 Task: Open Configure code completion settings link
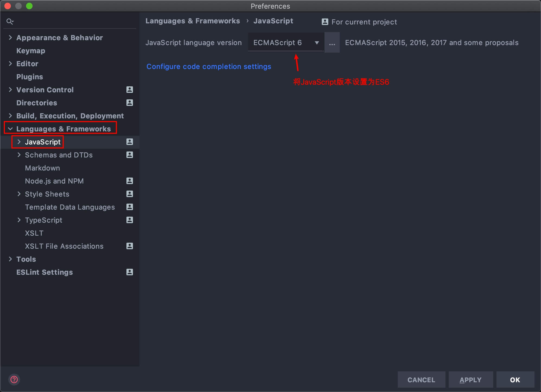tap(209, 67)
